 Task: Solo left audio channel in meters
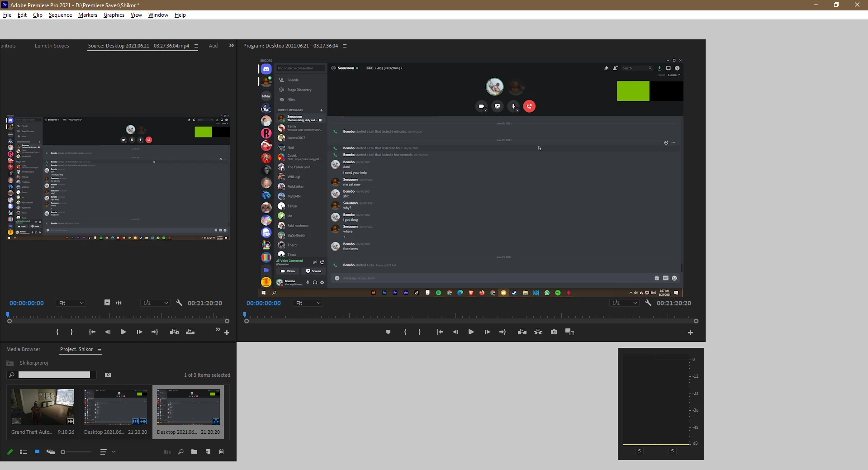coord(639,451)
